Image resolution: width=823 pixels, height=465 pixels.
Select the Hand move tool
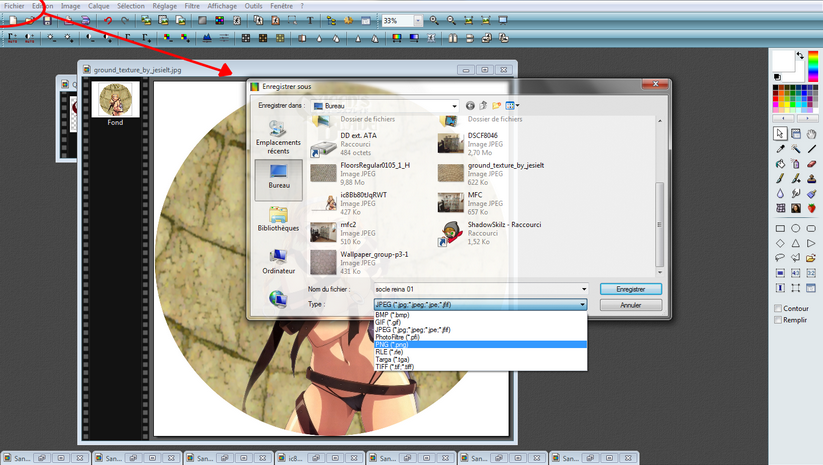click(811, 133)
